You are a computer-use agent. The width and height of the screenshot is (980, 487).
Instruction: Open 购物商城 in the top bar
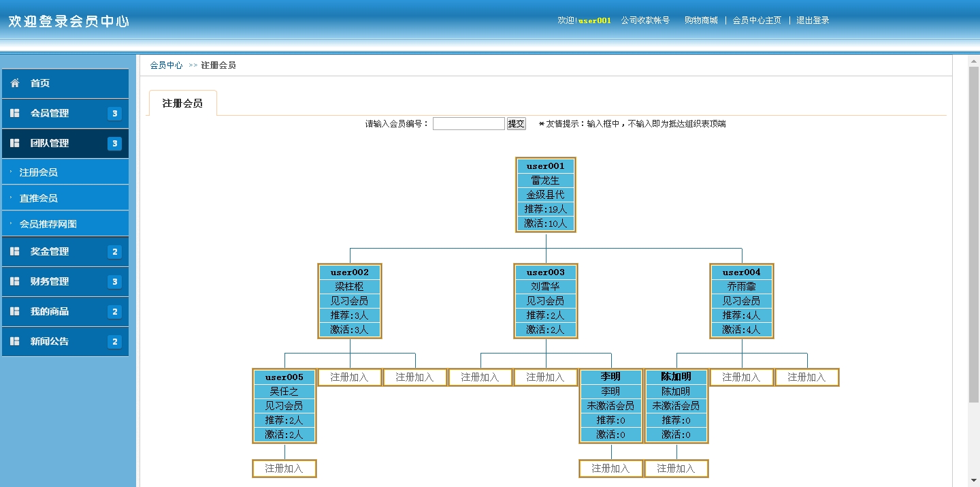[x=701, y=20]
